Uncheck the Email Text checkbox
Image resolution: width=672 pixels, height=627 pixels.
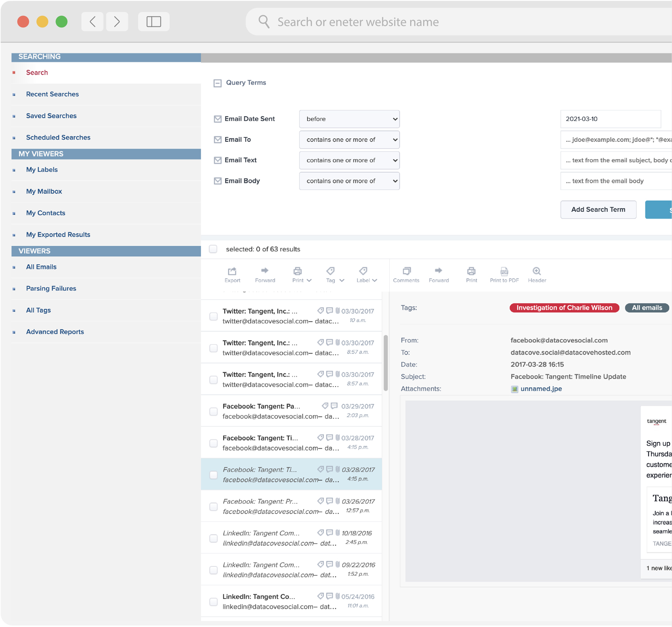218,160
